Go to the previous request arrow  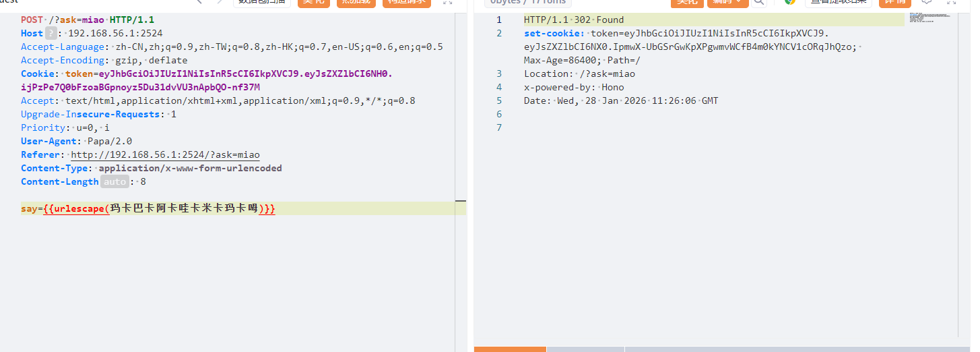pyautogui.click(x=199, y=2)
